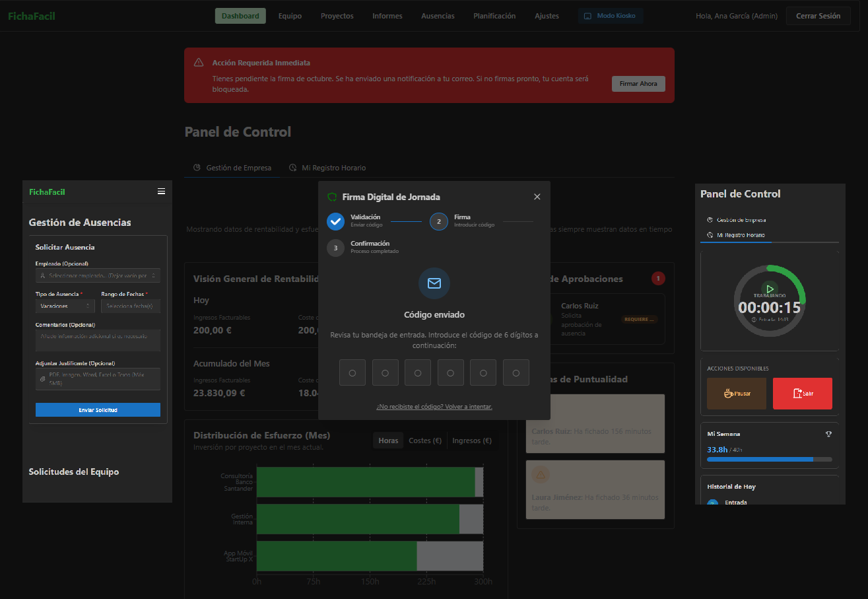Click the Validación step checkmark circle
Viewport: 868px width, 599px height.
[x=336, y=221]
